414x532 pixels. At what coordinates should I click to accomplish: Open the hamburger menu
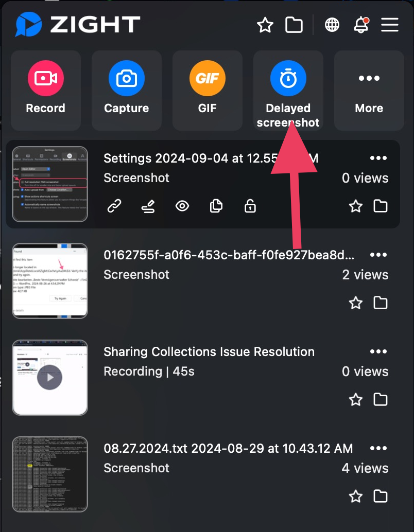click(x=390, y=25)
